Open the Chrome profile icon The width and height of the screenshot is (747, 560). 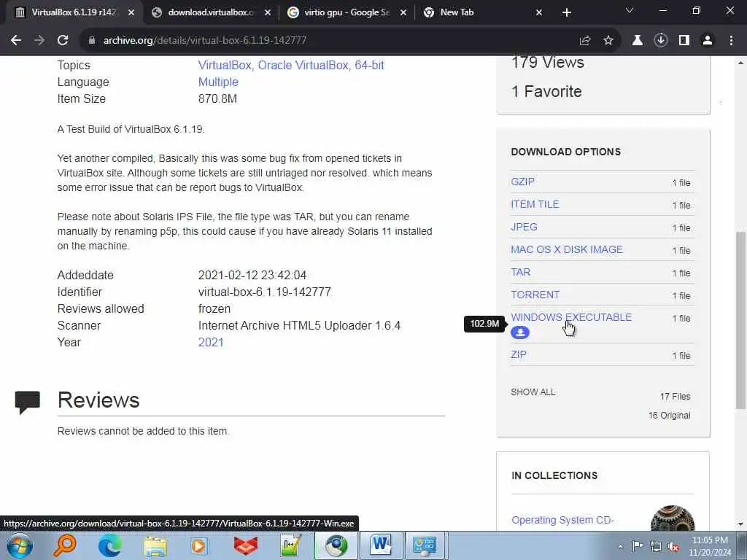click(708, 41)
